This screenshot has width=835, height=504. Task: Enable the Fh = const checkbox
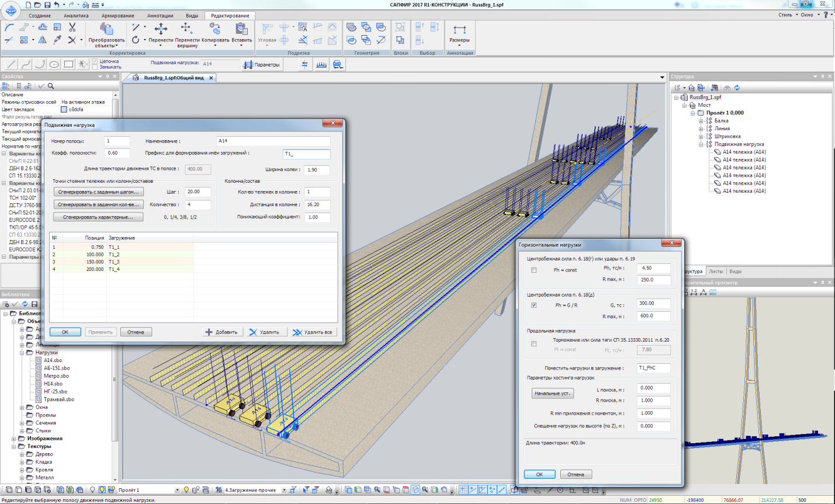[x=533, y=270]
